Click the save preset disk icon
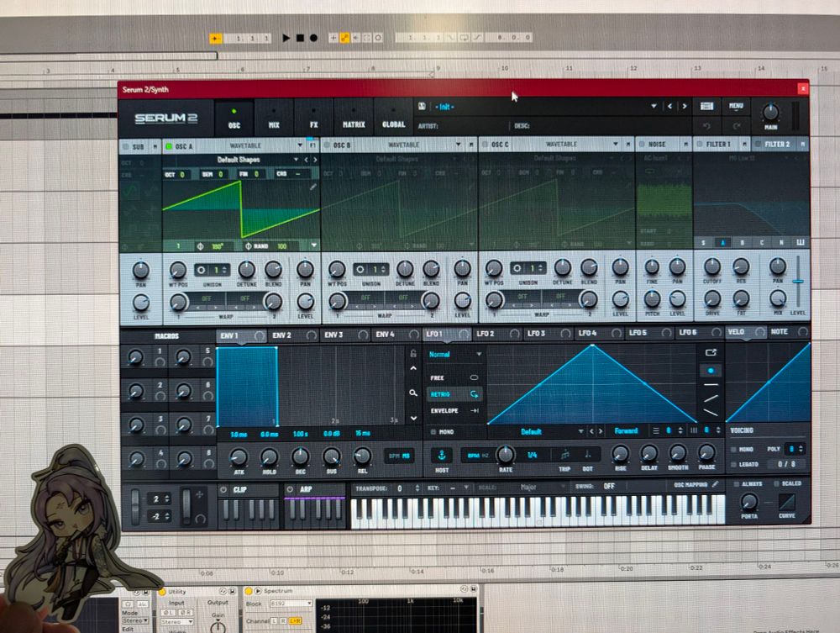 click(x=423, y=106)
